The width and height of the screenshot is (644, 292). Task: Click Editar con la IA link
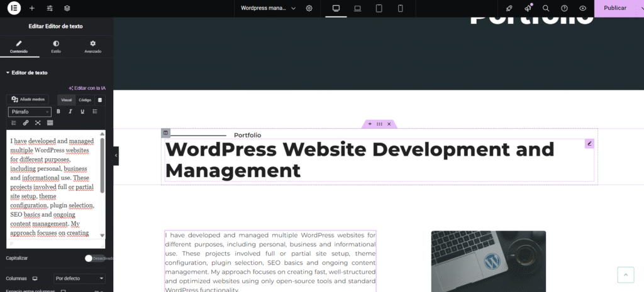pyautogui.click(x=87, y=88)
